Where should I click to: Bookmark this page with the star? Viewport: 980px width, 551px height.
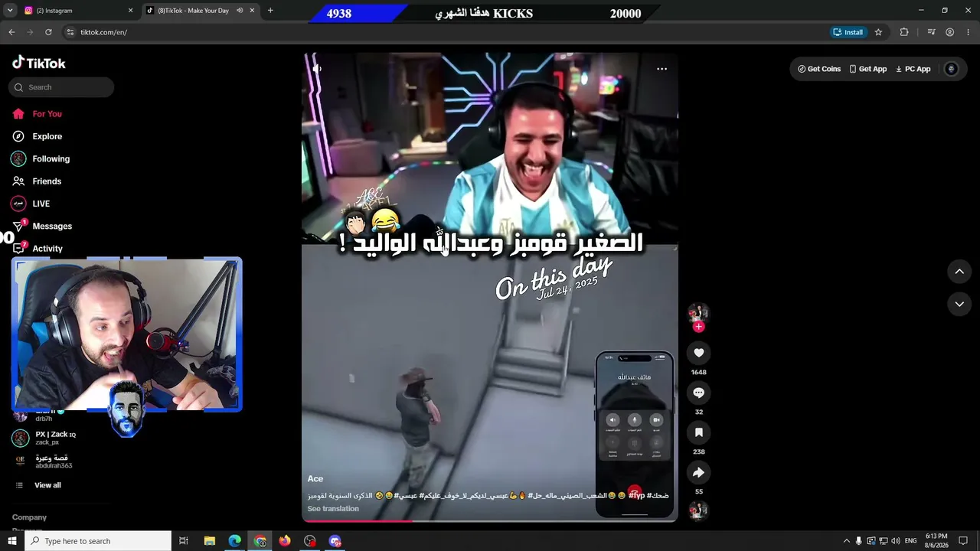tap(878, 32)
